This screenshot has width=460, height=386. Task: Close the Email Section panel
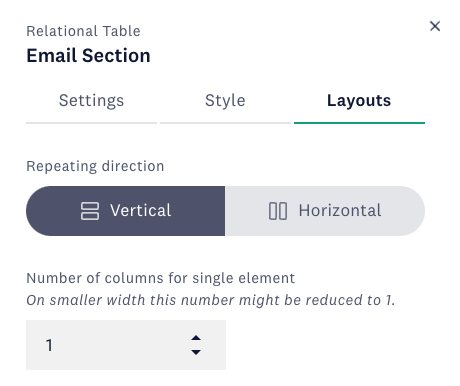(435, 26)
